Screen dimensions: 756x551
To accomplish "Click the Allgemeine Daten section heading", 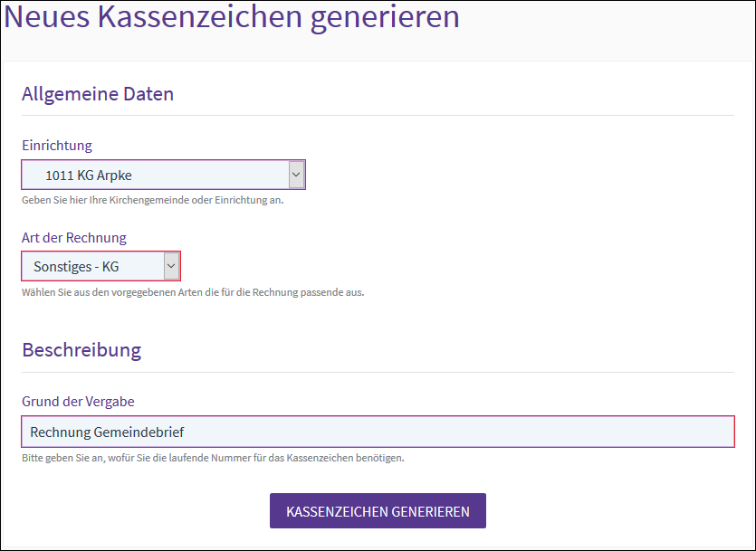I will [98, 93].
